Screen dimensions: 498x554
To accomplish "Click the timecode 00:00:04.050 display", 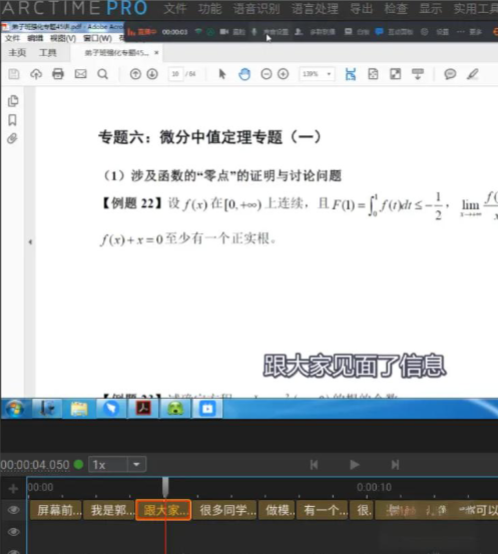I will pos(35,465).
